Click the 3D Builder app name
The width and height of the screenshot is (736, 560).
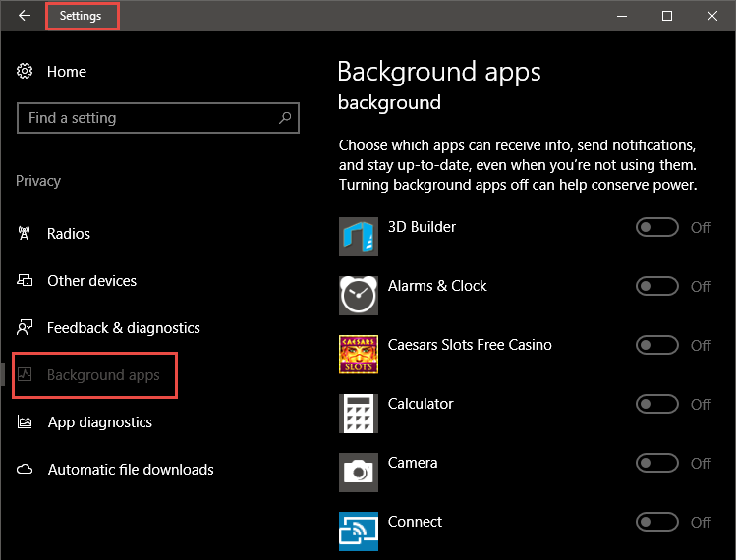(422, 227)
